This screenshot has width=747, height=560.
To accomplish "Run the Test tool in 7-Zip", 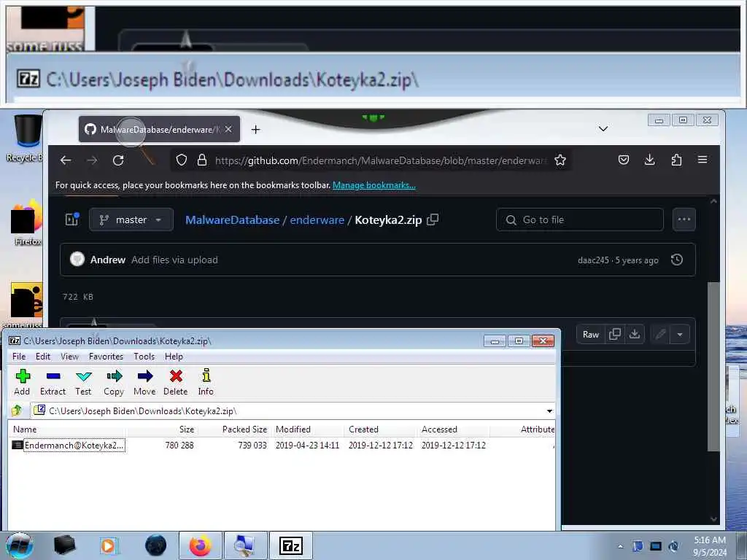I will [x=83, y=382].
